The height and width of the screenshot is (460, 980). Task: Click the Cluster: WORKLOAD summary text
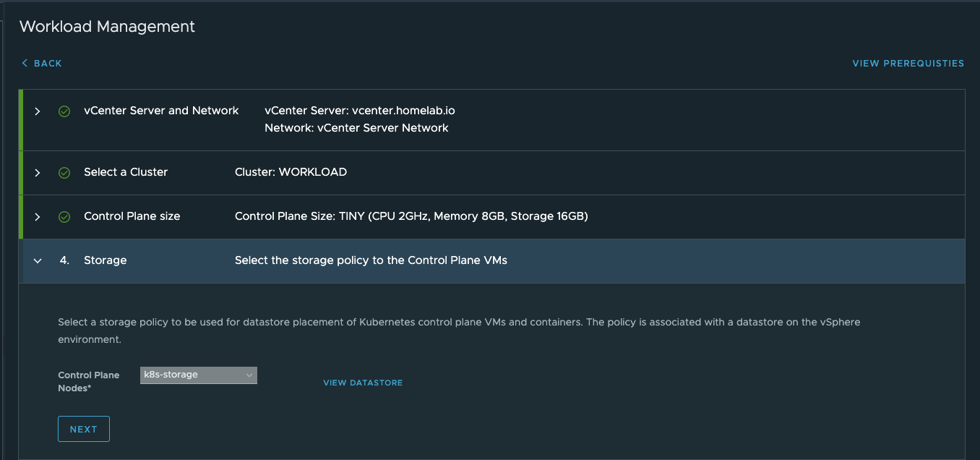(291, 172)
